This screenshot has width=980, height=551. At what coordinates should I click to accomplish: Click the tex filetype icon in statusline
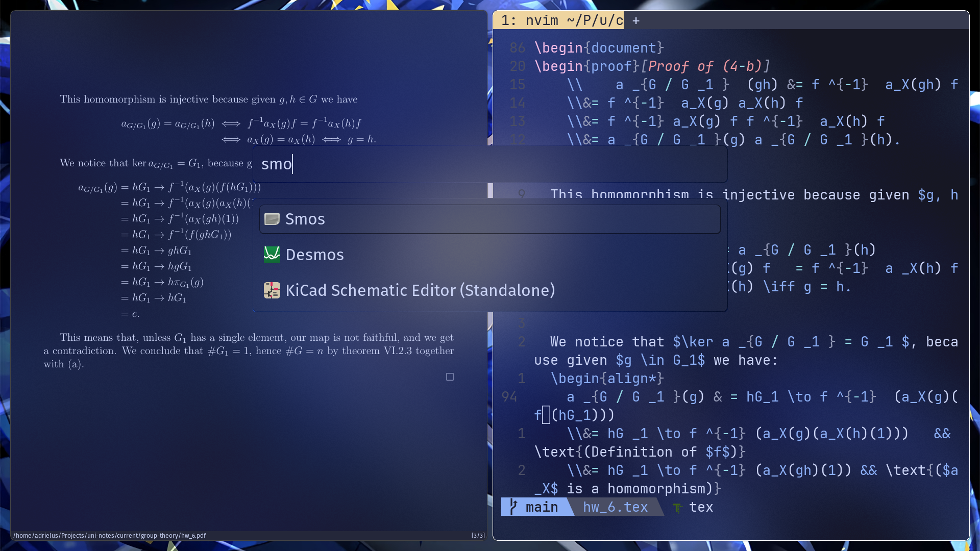[677, 508]
